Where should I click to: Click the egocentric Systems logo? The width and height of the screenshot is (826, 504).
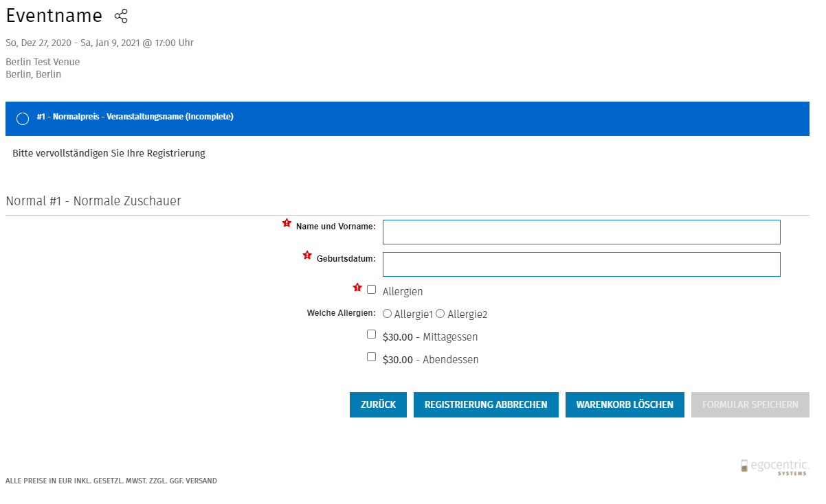click(774, 467)
